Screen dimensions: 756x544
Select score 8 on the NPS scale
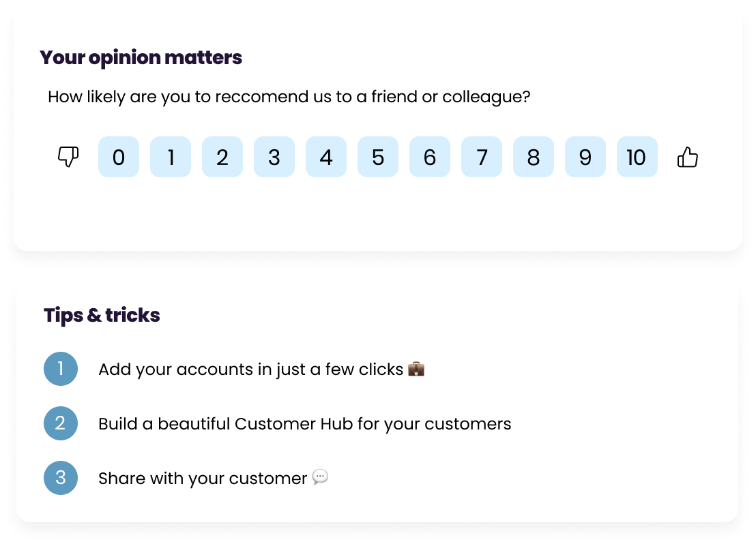534,157
